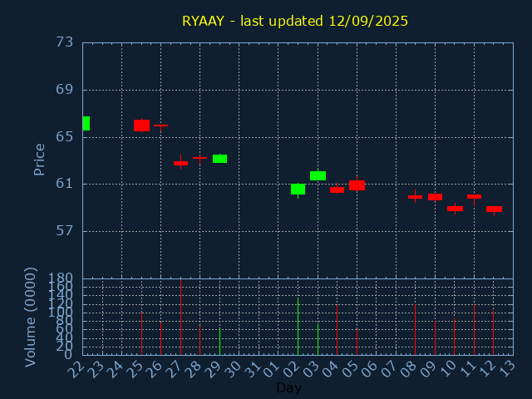Click the green candlestick for day 03

[318, 175]
